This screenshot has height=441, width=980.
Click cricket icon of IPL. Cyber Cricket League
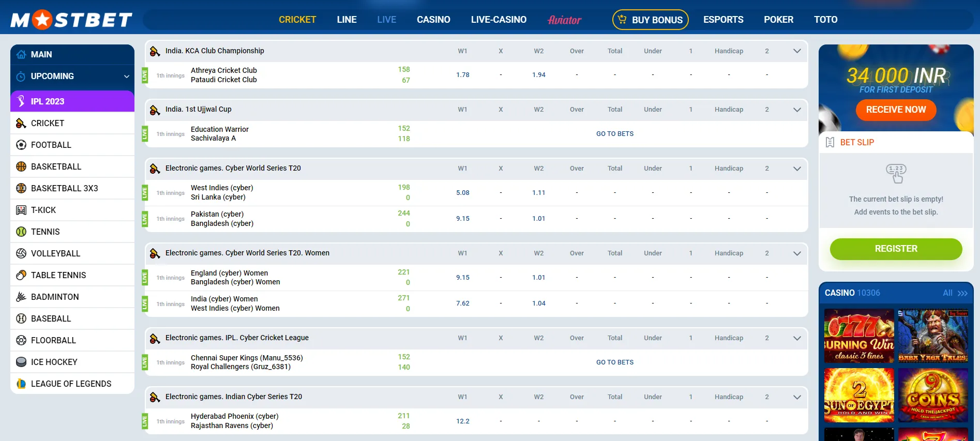155,339
